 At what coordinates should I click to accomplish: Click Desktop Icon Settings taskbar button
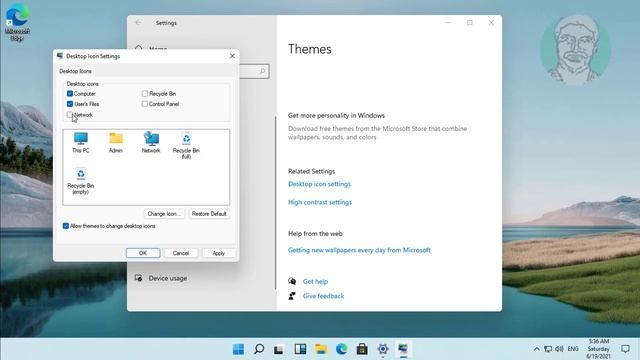(403, 349)
